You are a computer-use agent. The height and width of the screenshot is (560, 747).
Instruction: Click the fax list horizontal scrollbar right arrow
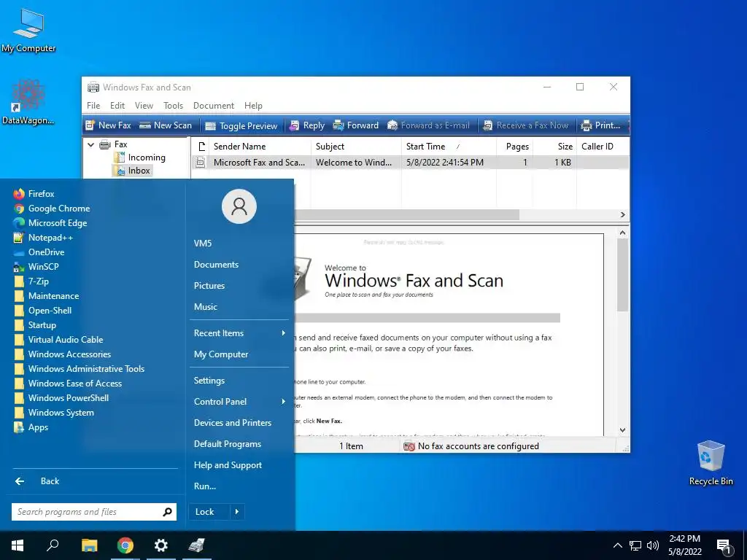click(623, 215)
